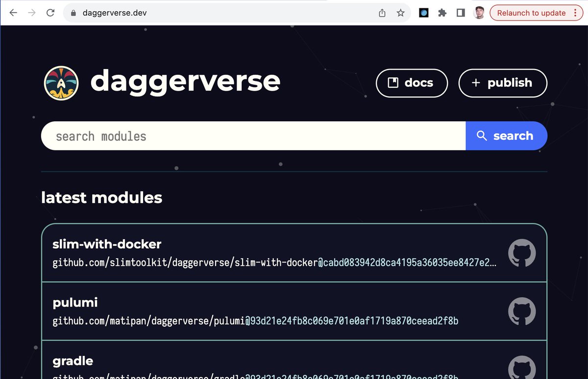Click the Relaunch to update button
588x379 pixels.
(x=531, y=13)
